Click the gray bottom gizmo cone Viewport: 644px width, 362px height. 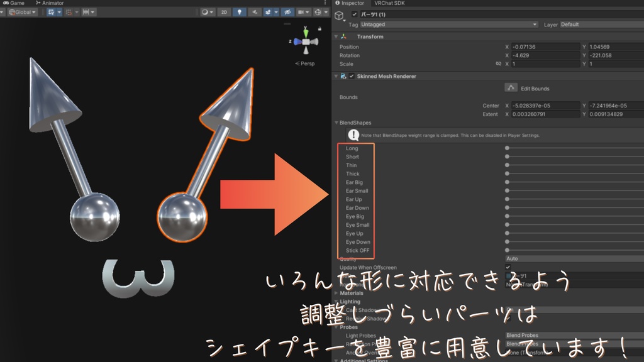pos(306,50)
